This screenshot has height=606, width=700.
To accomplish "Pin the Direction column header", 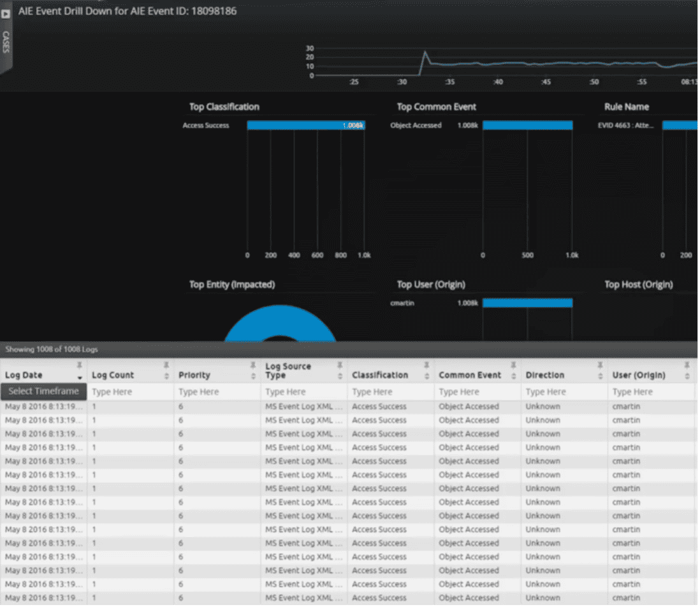I will [x=599, y=366].
